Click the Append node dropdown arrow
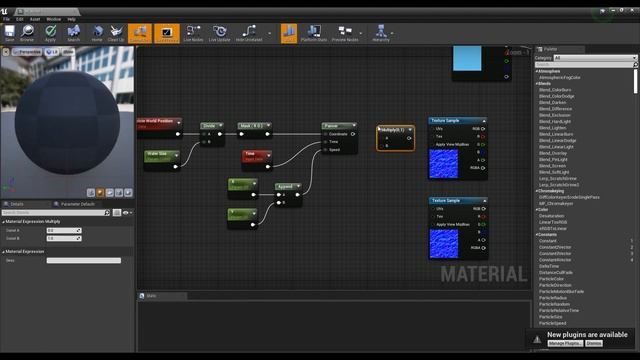This screenshot has height=360, width=640. [x=298, y=186]
